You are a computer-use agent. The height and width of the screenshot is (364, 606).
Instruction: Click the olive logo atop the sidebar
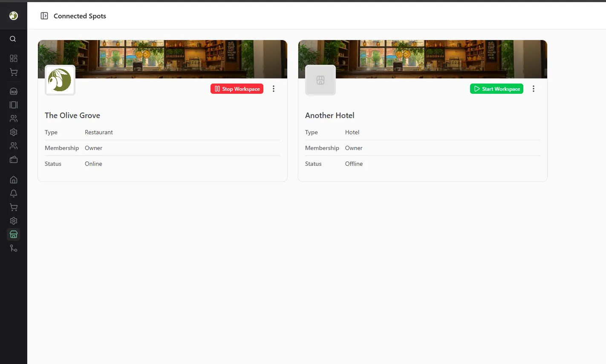tap(14, 16)
